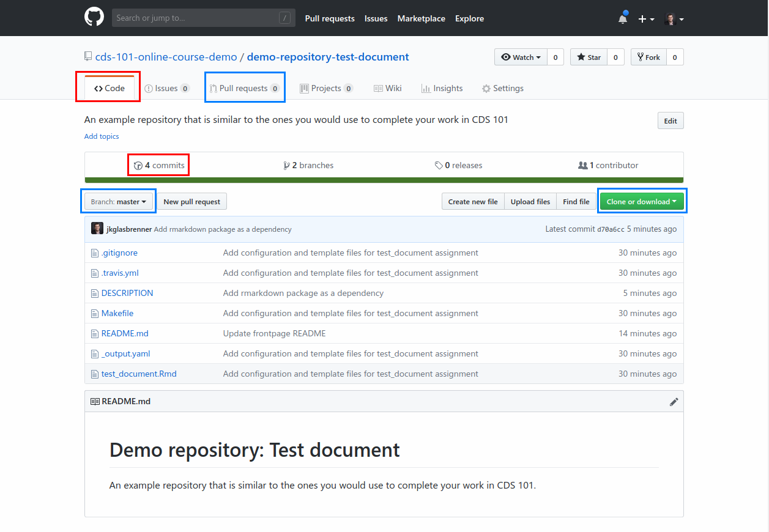Open Explore in top navigation
Viewport: 769px width, 532px height.
click(469, 18)
